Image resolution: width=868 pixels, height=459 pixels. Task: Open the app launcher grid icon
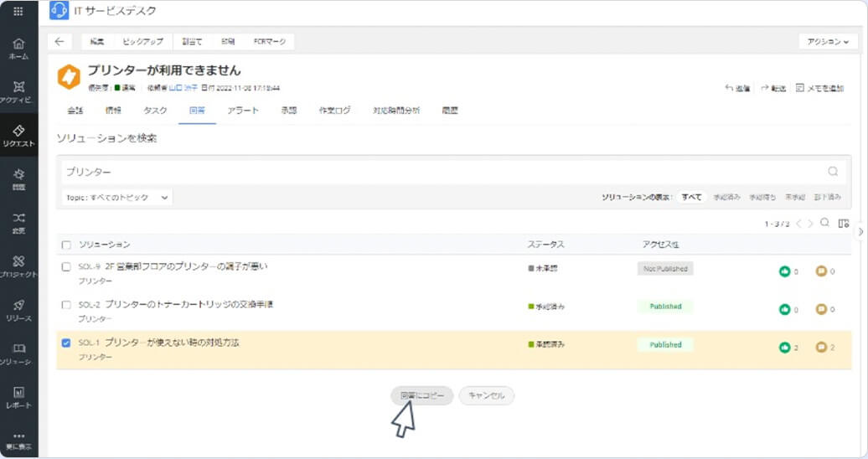18,11
